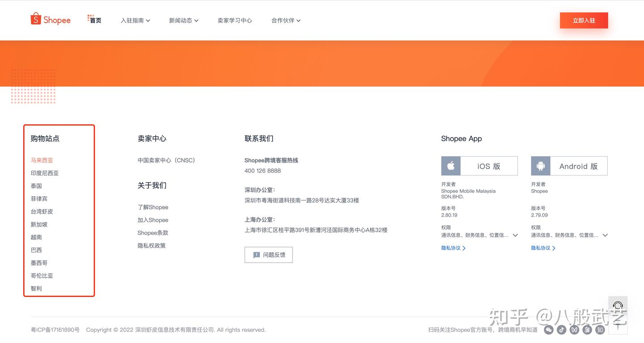This screenshot has height=343, width=644.
Task: Click the 上海办公室 address text
Action: tap(316, 230)
